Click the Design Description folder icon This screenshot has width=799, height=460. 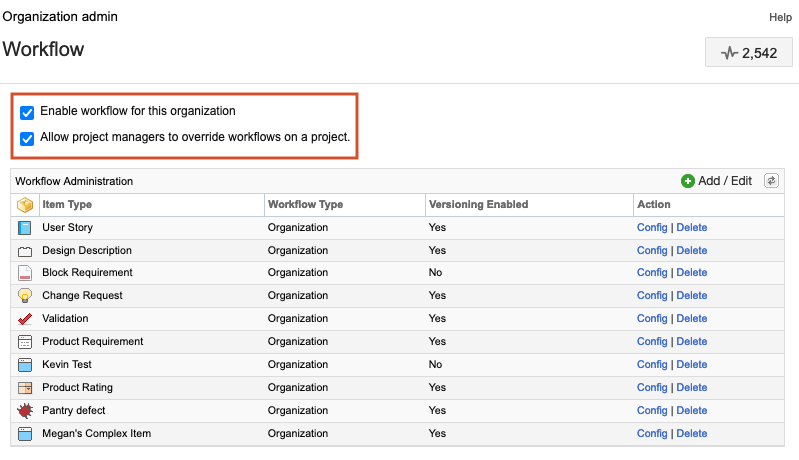[x=24, y=251]
